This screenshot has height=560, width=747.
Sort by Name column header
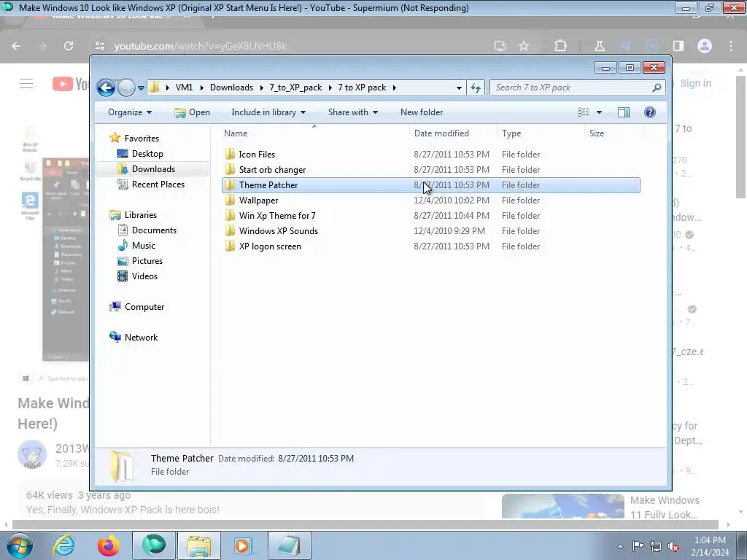coord(314,133)
